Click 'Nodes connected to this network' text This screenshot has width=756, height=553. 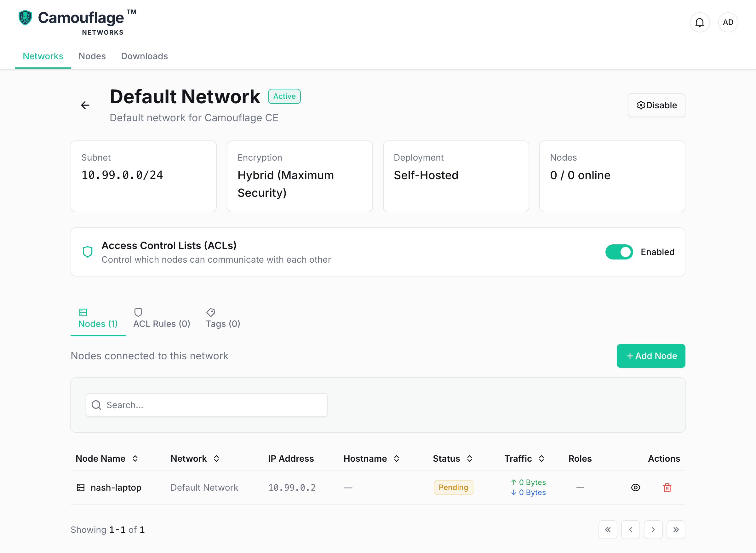pyautogui.click(x=149, y=356)
